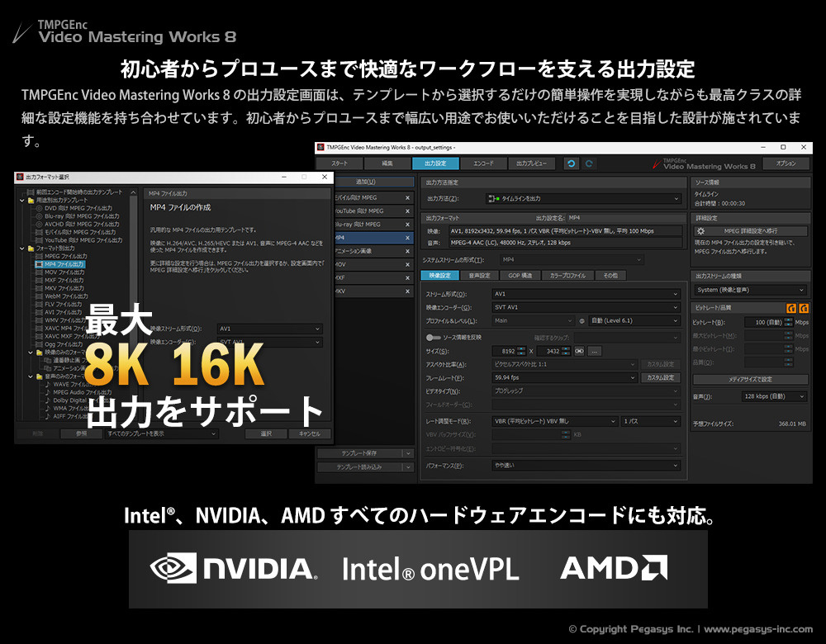The width and height of the screenshot is (826, 644).
Task: Open the 音声 bitrate dropdown showing 128 kbps
Action: tap(774, 396)
